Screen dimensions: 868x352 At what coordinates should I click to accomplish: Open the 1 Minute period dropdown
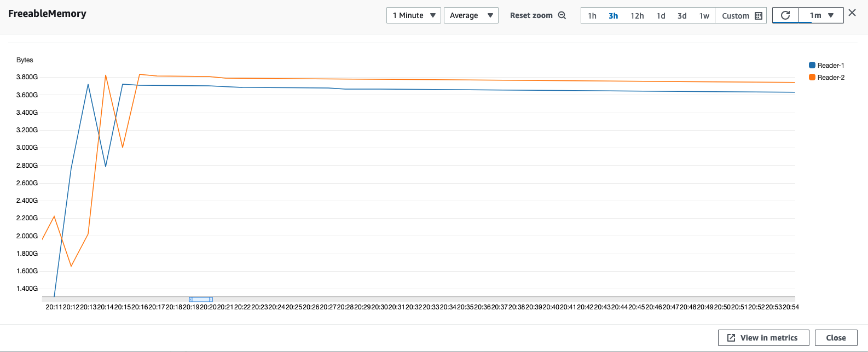pyautogui.click(x=413, y=15)
